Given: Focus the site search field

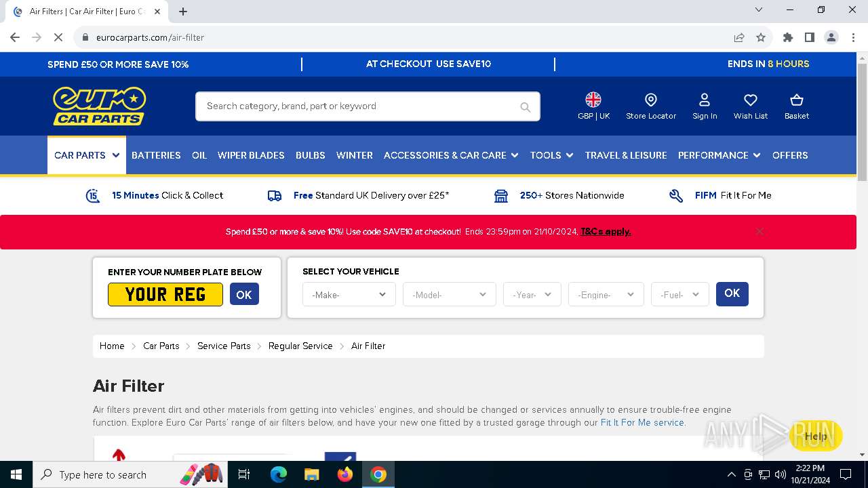Looking at the screenshot, I should (x=368, y=106).
